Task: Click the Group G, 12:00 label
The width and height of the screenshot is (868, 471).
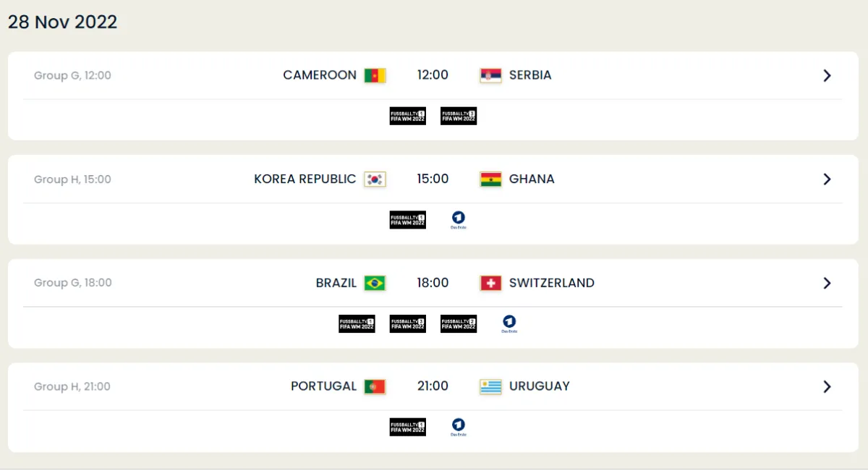Action: [72, 75]
